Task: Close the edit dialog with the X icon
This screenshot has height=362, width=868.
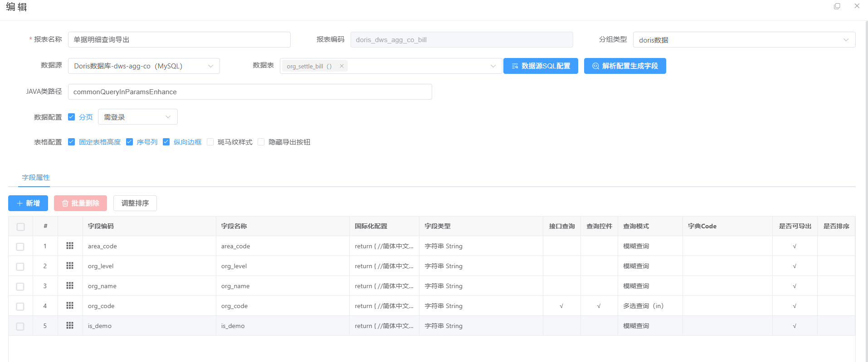Action: coord(857,6)
